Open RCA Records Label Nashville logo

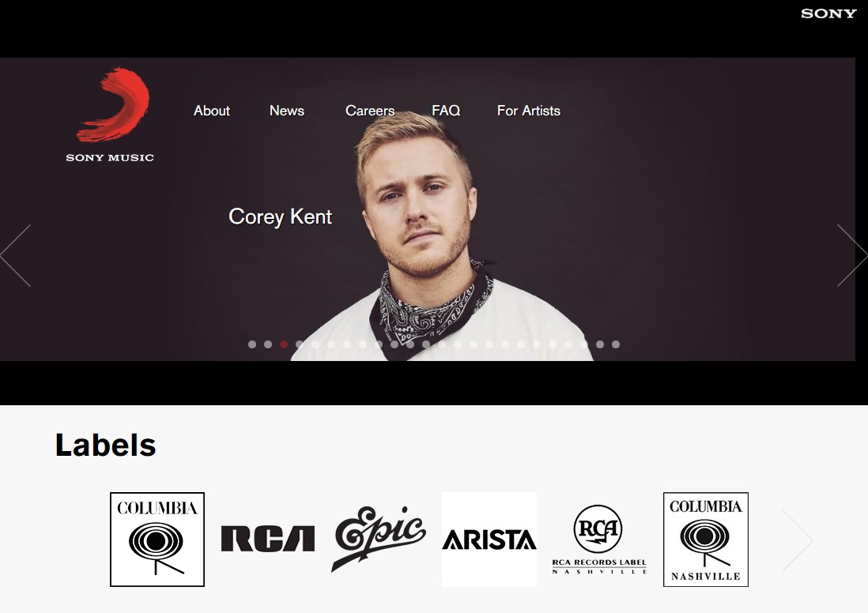pos(599,540)
